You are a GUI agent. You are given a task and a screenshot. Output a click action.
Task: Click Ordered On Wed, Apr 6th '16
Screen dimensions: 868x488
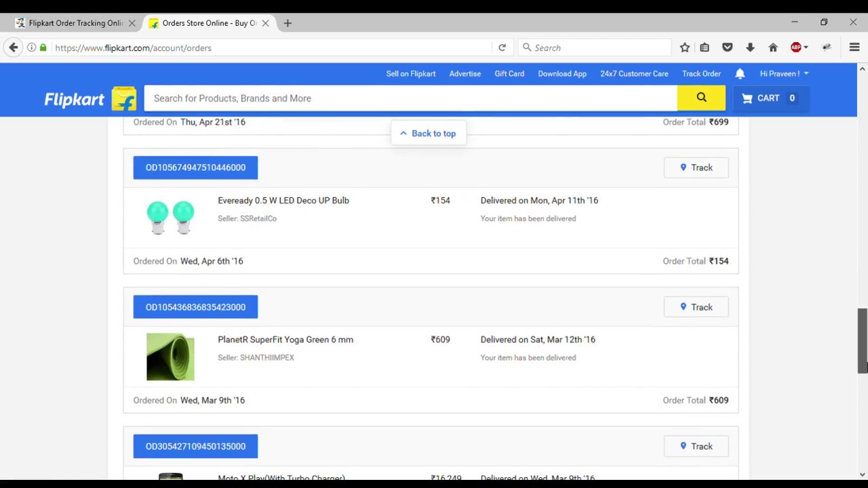[x=188, y=261]
